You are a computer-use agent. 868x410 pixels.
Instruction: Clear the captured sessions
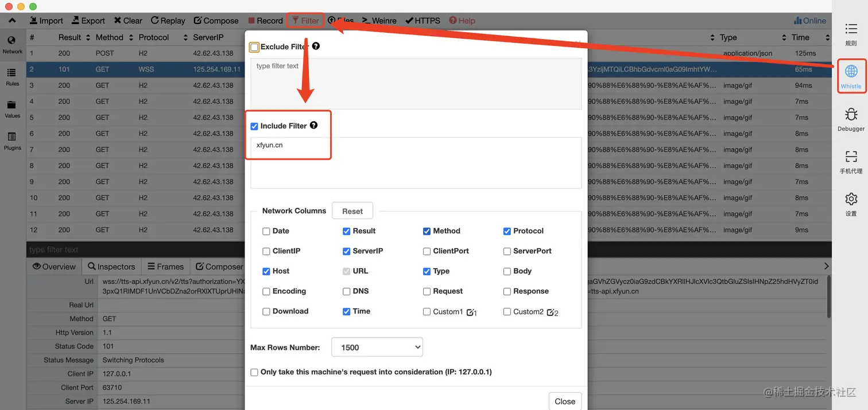point(128,21)
